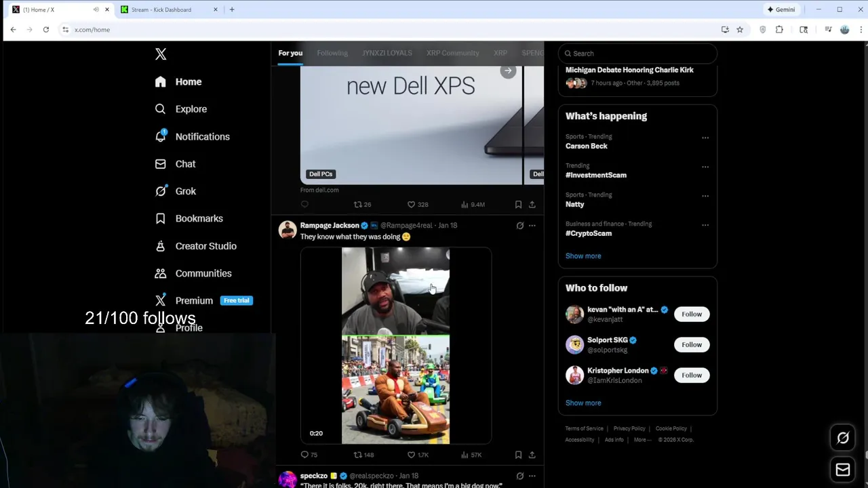Open Rampage Jackson's profile name
868x488 pixels.
[x=330, y=226]
